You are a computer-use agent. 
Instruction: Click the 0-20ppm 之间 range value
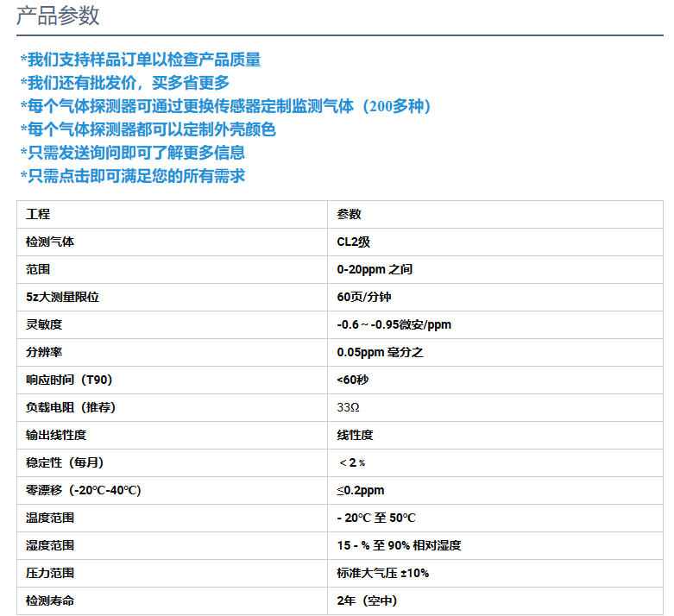point(375,269)
